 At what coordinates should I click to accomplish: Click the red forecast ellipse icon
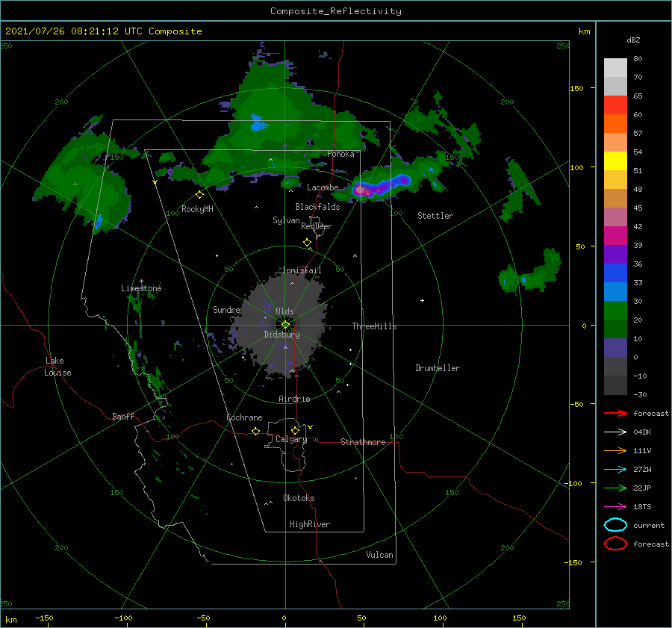coord(615,544)
